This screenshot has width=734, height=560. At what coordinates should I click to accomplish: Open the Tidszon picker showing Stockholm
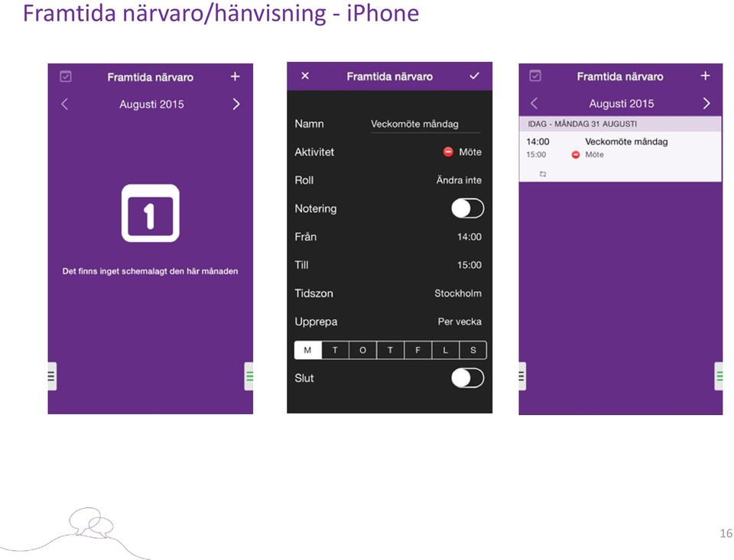pyautogui.click(x=389, y=293)
